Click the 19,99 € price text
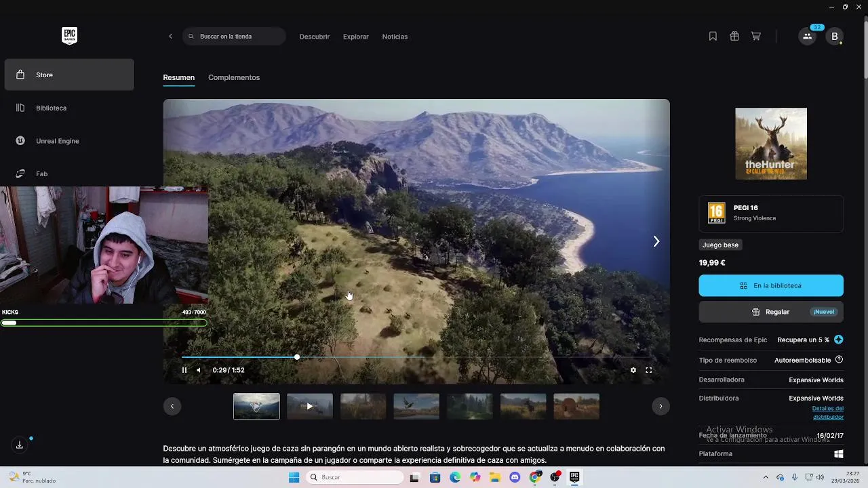The image size is (868, 488). (712, 263)
